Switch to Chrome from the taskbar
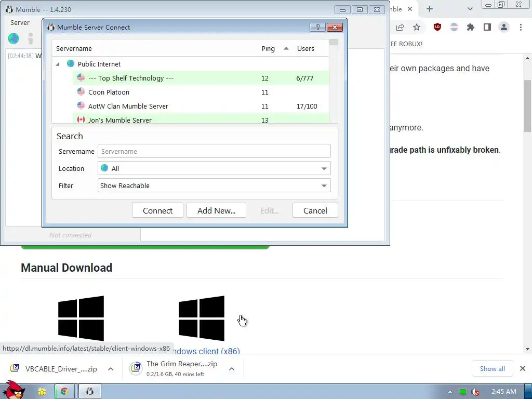 point(64,392)
